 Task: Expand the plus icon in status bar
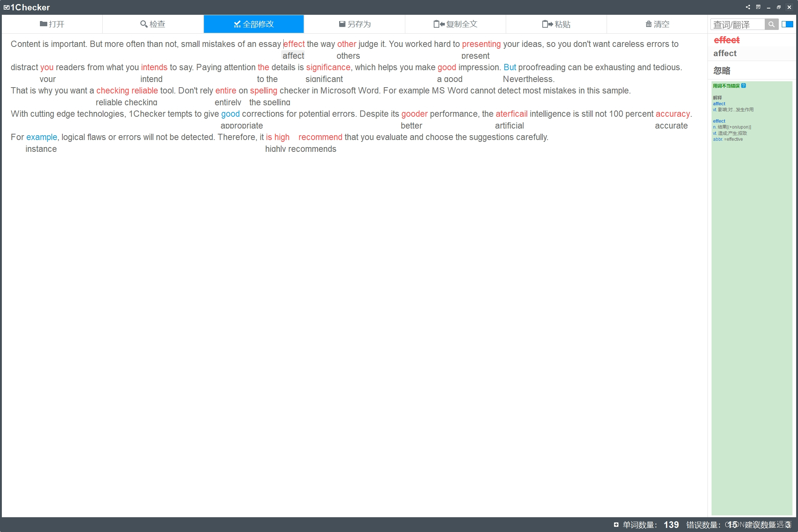click(x=616, y=525)
